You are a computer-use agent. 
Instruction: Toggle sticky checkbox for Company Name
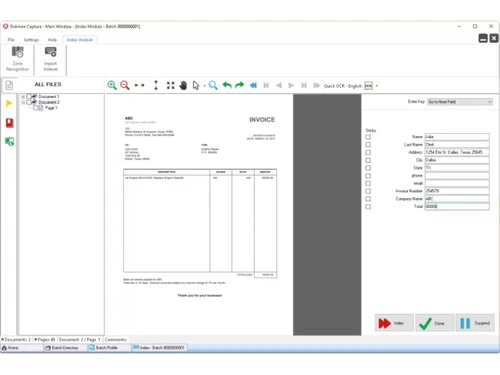click(x=368, y=199)
